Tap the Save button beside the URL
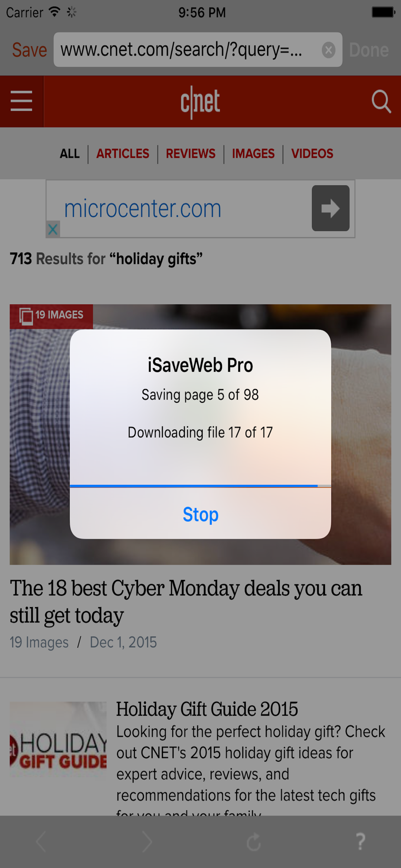This screenshot has height=868, width=401. click(x=29, y=50)
